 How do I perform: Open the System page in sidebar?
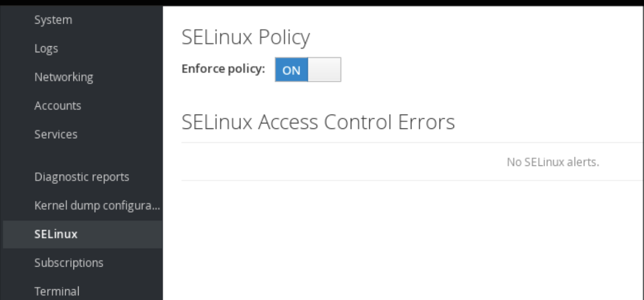click(53, 20)
